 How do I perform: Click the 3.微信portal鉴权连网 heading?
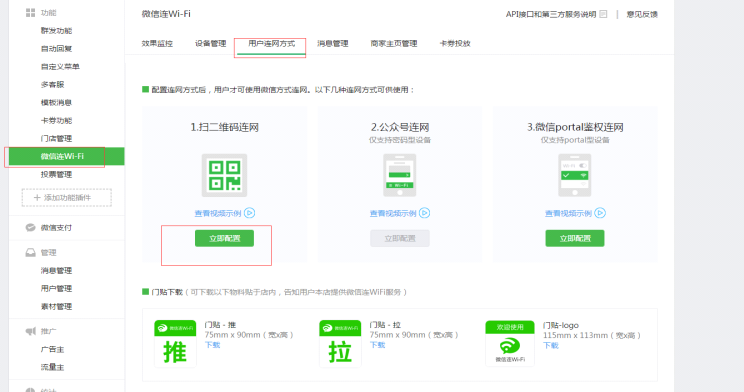(575, 127)
